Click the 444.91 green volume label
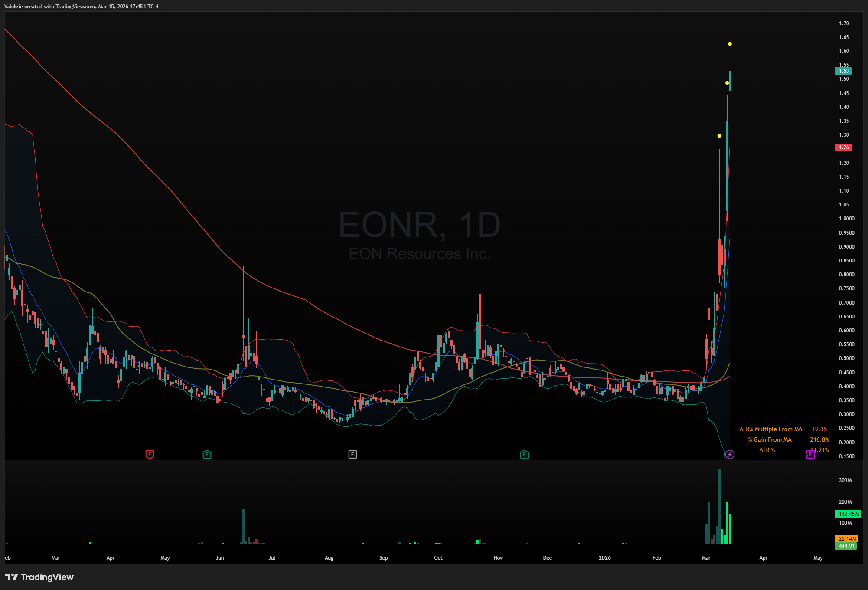 (x=846, y=546)
